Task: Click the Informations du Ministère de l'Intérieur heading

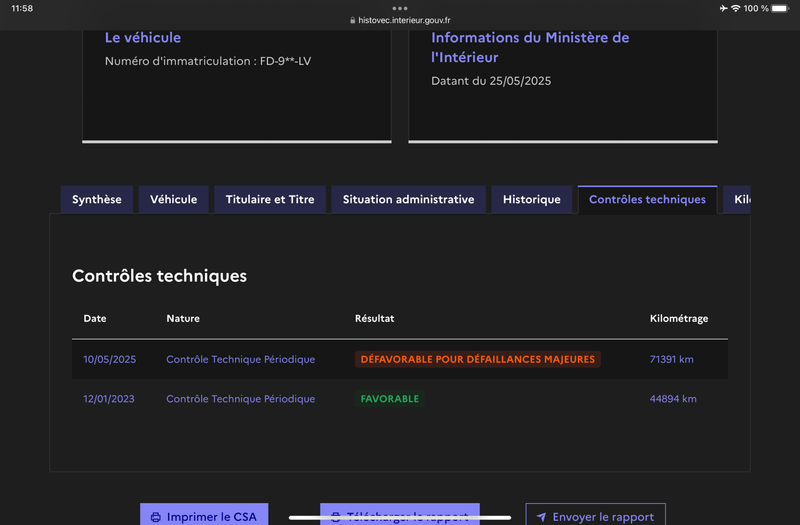Action: pyautogui.click(x=530, y=47)
